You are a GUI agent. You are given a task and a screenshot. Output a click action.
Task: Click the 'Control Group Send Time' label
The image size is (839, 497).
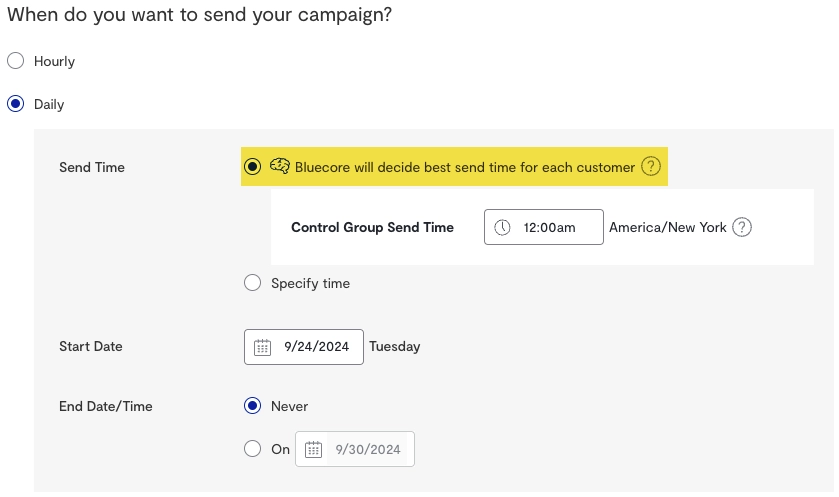pyautogui.click(x=372, y=227)
